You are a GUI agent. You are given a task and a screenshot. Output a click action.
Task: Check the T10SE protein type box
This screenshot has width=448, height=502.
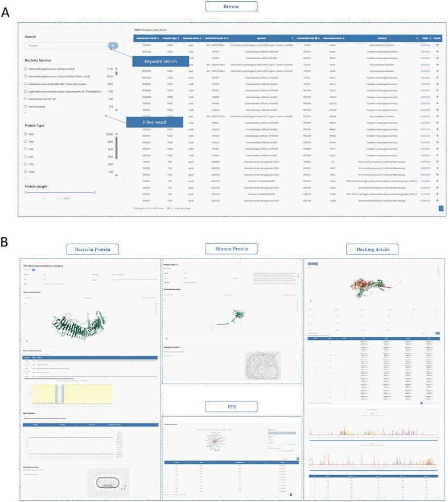click(x=25, y=172)
